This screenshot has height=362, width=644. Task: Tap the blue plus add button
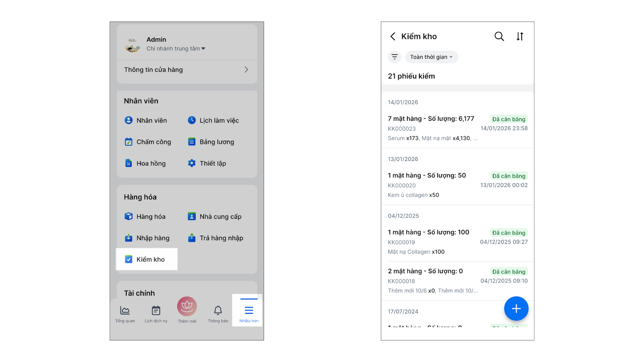pos(516,309)
